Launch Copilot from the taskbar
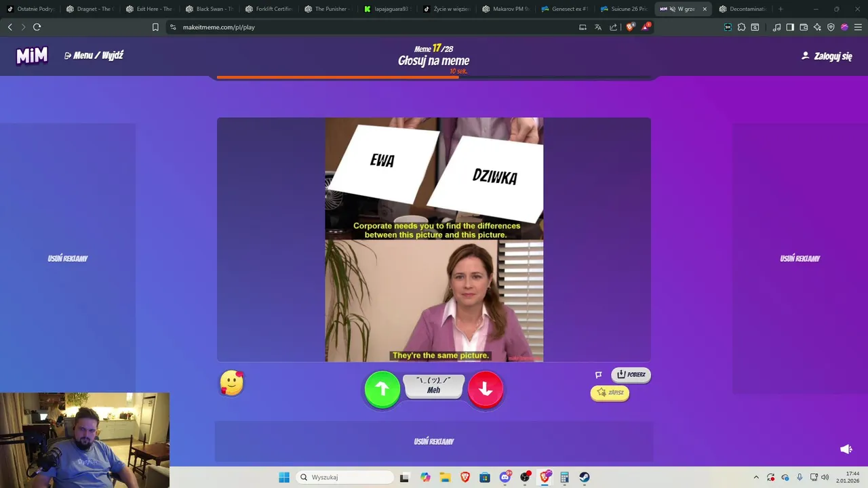The height and width of the screenshot is (488, 868). coord(425,477)
